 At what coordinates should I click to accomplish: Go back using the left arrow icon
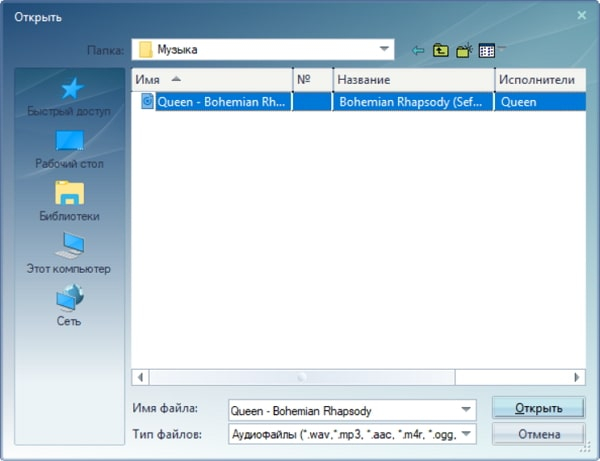click(418, 50)
